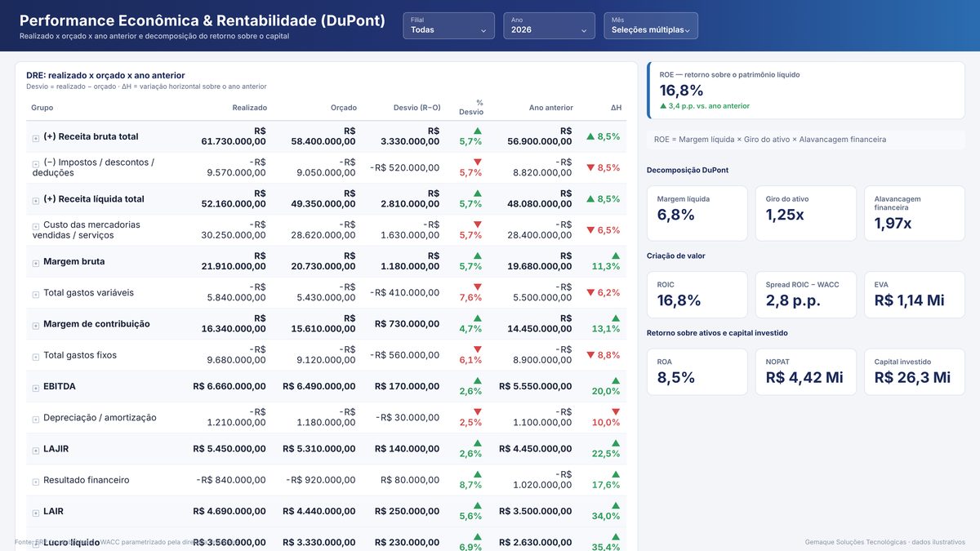Select the EVA R$ 1,14 Mi card
This screenshot has width=980, height=551.
[x=914, y=295]
